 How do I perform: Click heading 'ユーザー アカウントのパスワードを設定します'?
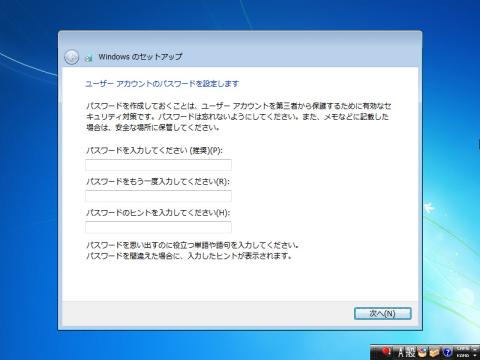(162, 84)
